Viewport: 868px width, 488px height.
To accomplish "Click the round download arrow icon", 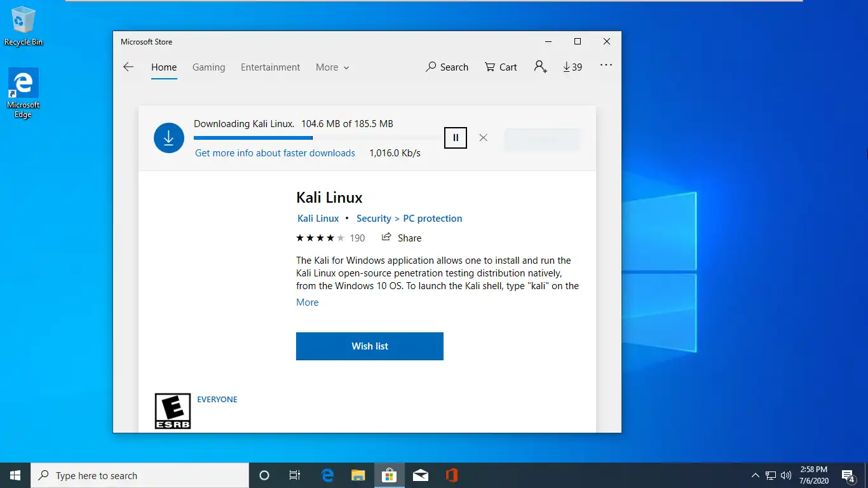I will [169, 138].
